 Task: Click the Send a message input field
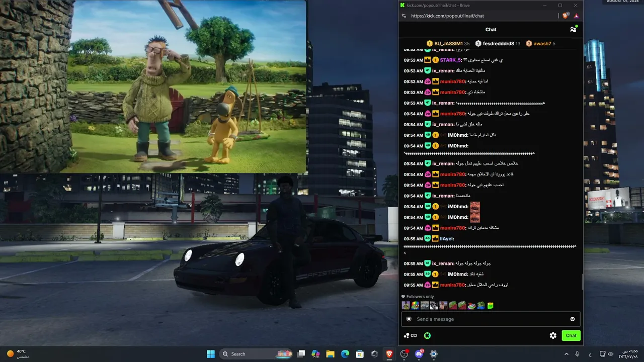click(x=491, y=319)
